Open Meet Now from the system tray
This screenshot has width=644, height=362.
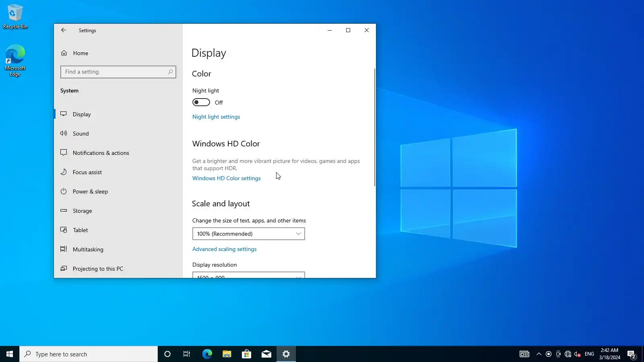pyautogui.click(x=558, y=354)
